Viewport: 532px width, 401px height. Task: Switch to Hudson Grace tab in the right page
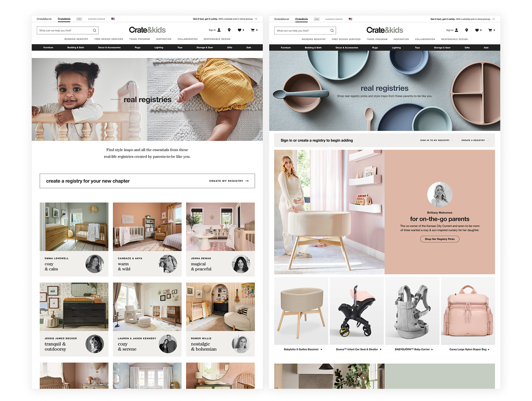click(334, 19)
